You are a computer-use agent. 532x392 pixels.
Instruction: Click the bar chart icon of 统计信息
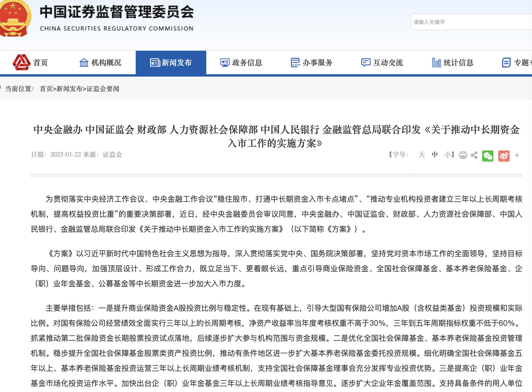[x=436, y=63]
